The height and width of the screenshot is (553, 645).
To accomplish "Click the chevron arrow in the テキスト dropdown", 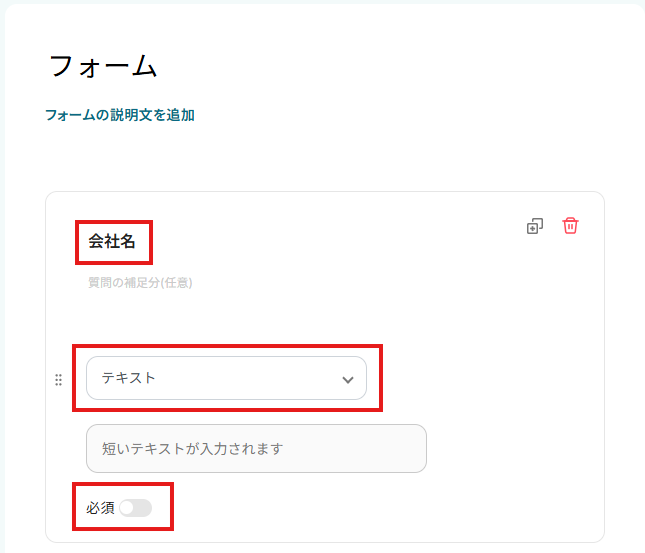I will (x=348, y=380).
